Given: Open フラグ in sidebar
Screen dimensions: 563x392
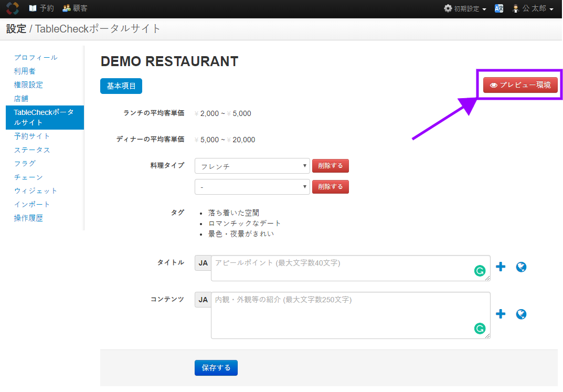Looking at the screenshot, I should [x=25, y=163].
